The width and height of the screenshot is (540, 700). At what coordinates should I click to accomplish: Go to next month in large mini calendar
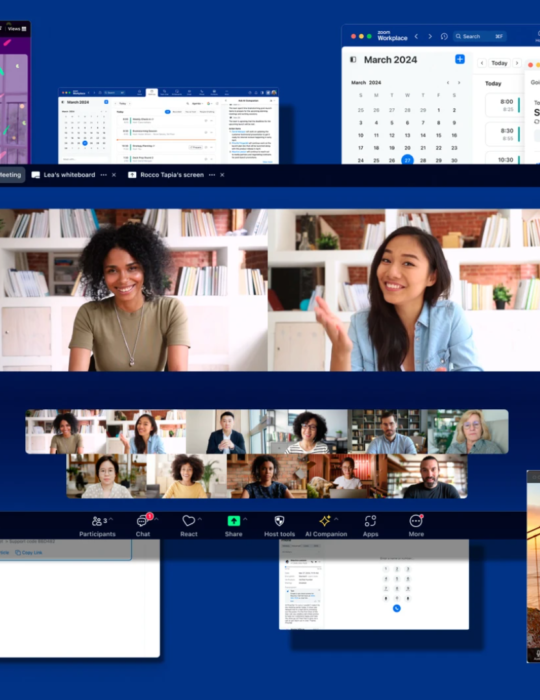coord(459,83)
